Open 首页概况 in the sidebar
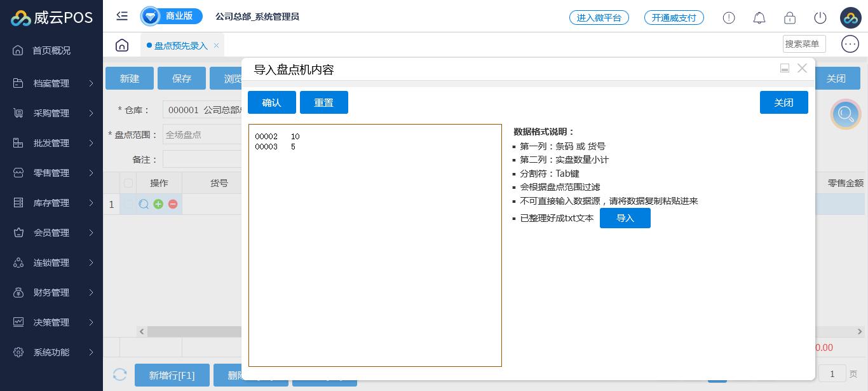 51,50
